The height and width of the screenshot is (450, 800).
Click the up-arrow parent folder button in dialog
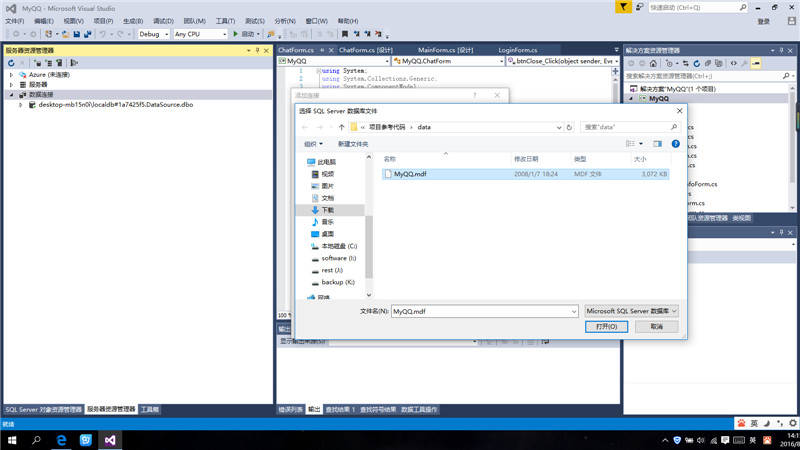pyautogui.click(x=341, y=127)
